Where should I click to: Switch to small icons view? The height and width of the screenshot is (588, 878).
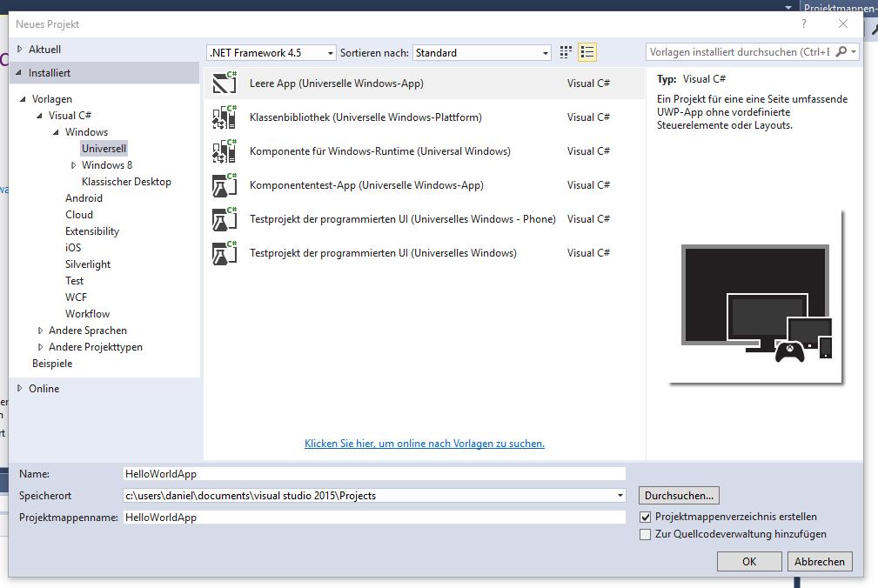(x=566, y=53)
